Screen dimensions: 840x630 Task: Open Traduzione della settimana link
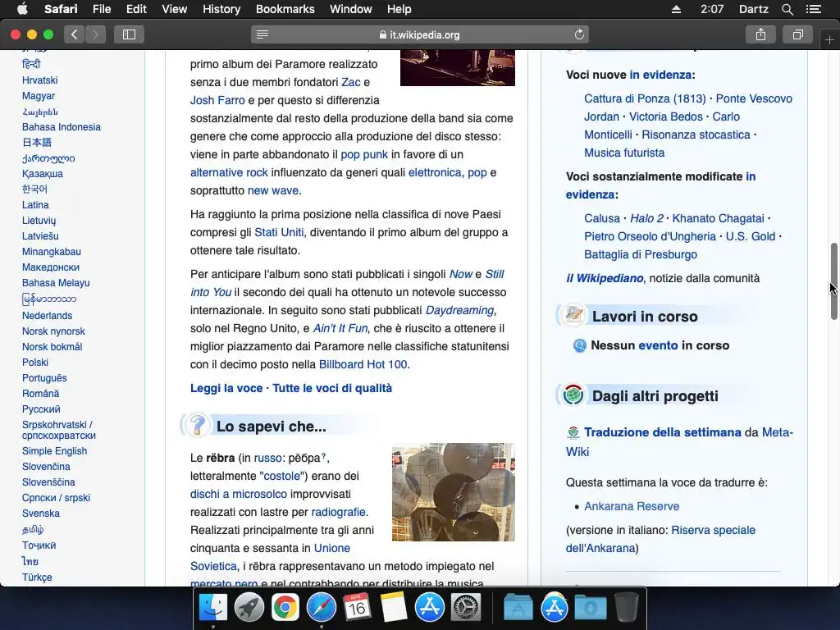[663, 432]
